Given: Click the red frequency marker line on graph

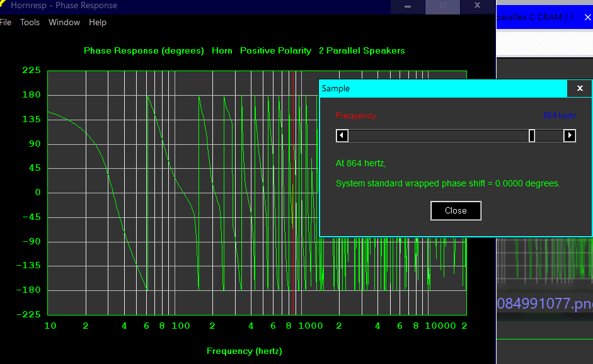Looking at the screenshot, I should pos(294,193).
